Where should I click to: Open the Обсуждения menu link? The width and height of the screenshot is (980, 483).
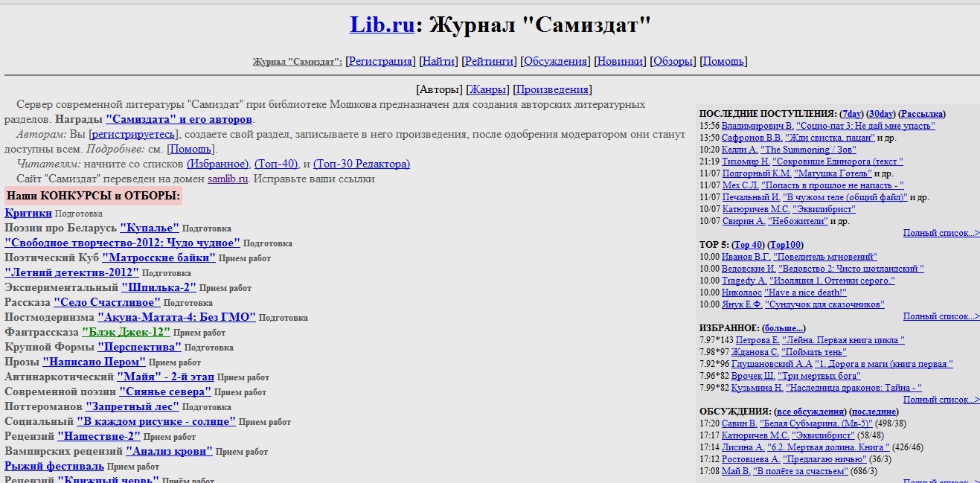tap(555, 62)
